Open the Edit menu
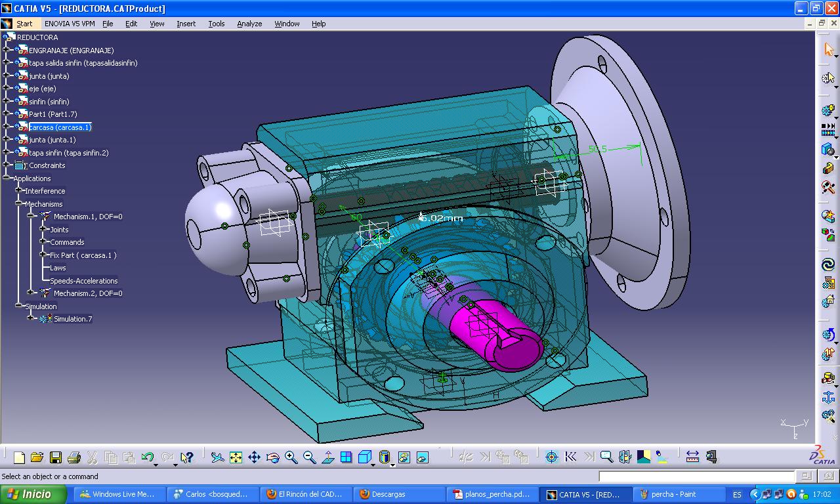 (131, 24)
